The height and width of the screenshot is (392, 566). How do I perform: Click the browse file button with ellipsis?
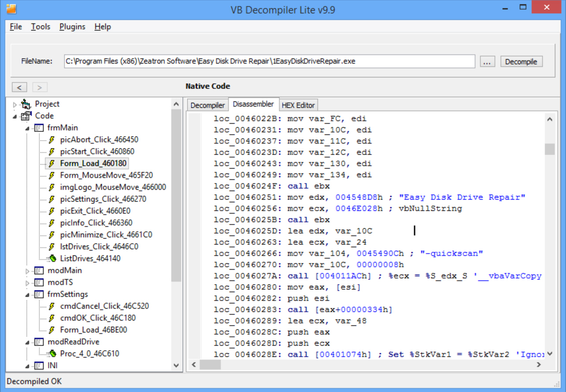(x=486, y=62)
